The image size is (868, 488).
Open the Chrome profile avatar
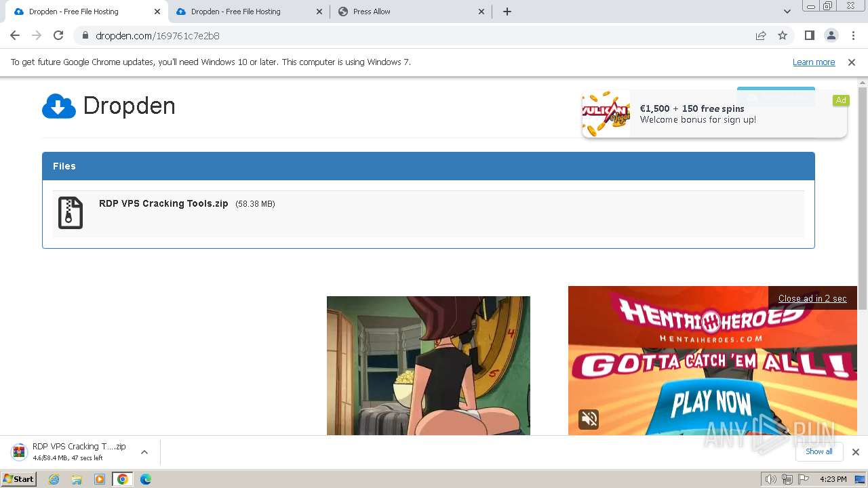coord(831,35)
